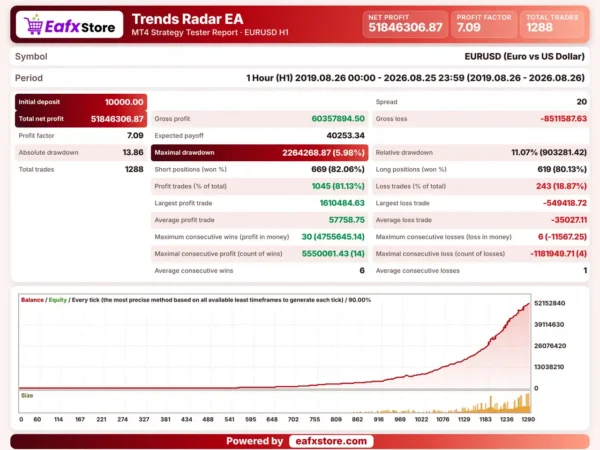Click the Loss trades 243 (18.87%) value
This screenshot has height=450, width=600.
561,186
